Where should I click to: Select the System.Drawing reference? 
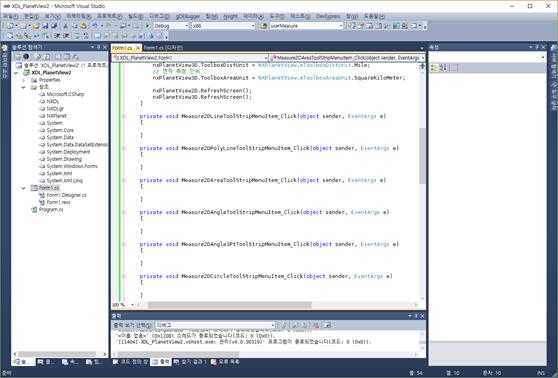coord(64,159)
